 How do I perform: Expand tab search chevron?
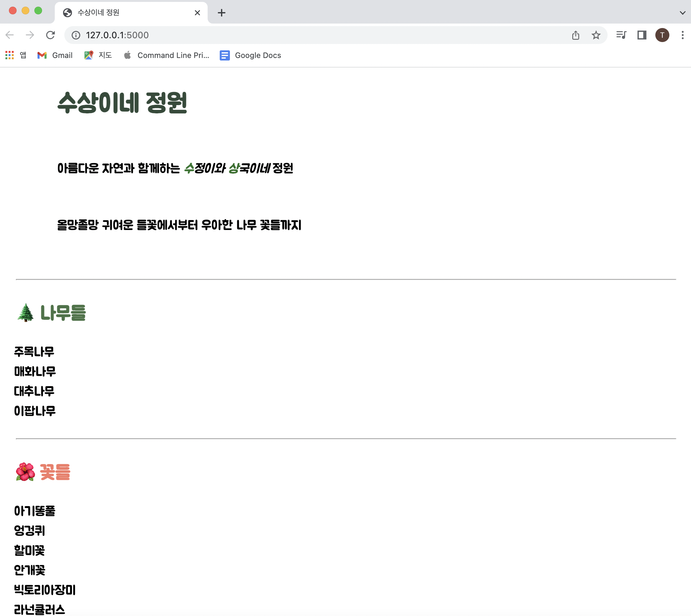click(x=682, y=13)
